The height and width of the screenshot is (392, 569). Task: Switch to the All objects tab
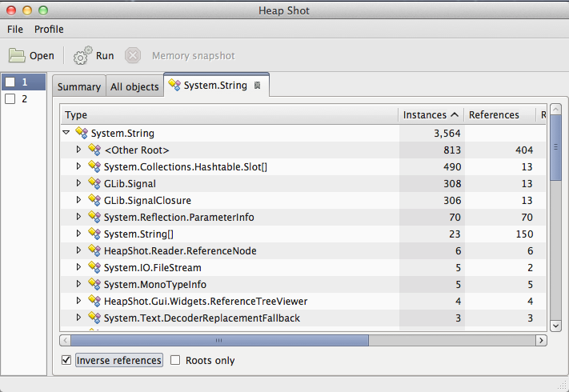pyautogui.click(x=134, y=86)
